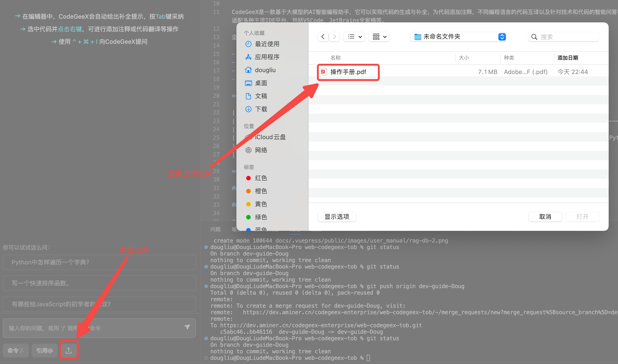
Task: Select 文稿 in sidebar
Action: [x=261, y=96]
